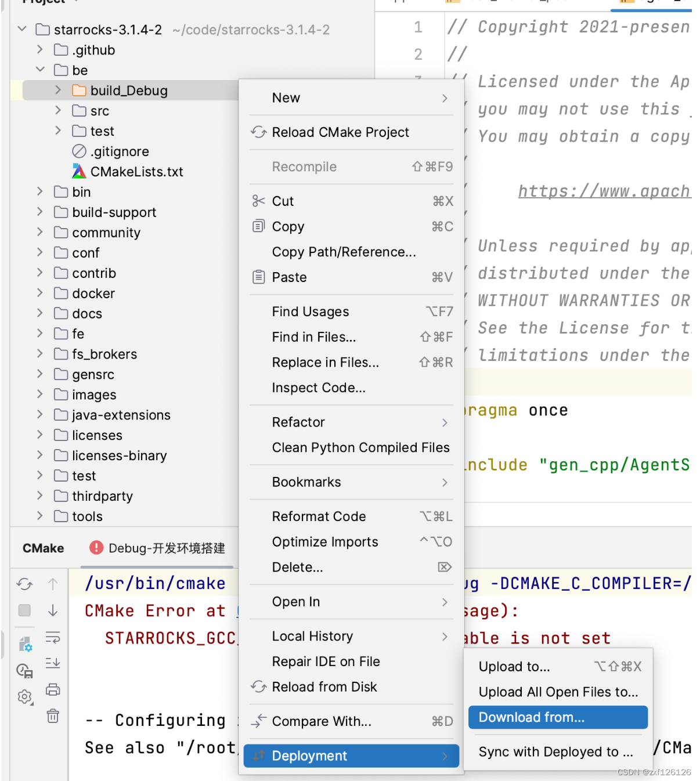The height and width of the screenshot is (781, 700).
Task: Click the down arrow in CMake panel
Action: (53, 610)
